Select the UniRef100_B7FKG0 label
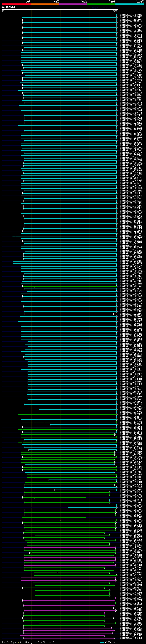The height and width of the screenshot is (644, 146). [131, 72]
